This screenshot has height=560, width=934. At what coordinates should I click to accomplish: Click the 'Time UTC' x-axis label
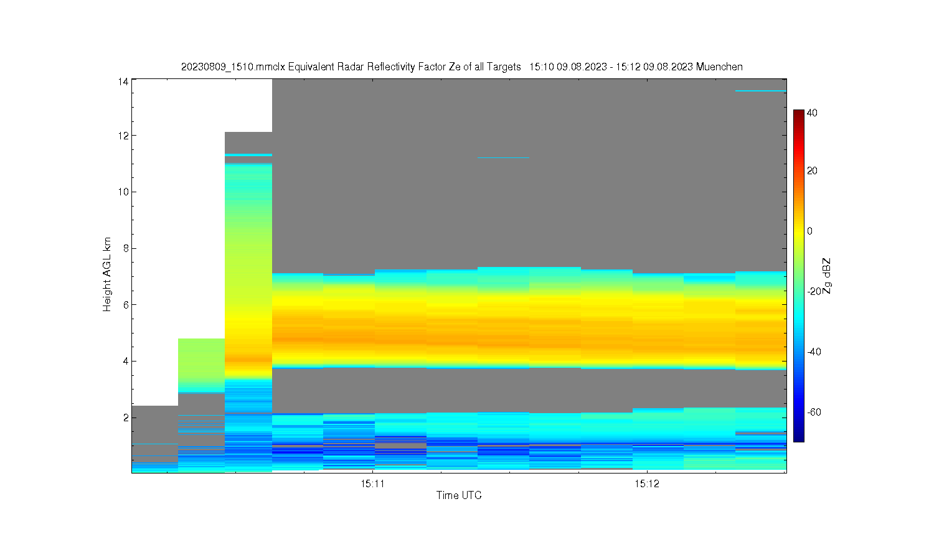coord(459,495)
